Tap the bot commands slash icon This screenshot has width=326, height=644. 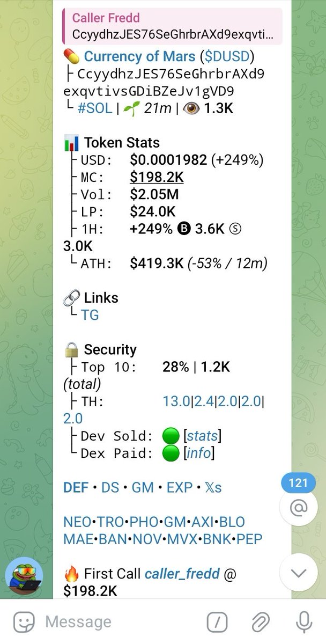click(x=217, y=623)
